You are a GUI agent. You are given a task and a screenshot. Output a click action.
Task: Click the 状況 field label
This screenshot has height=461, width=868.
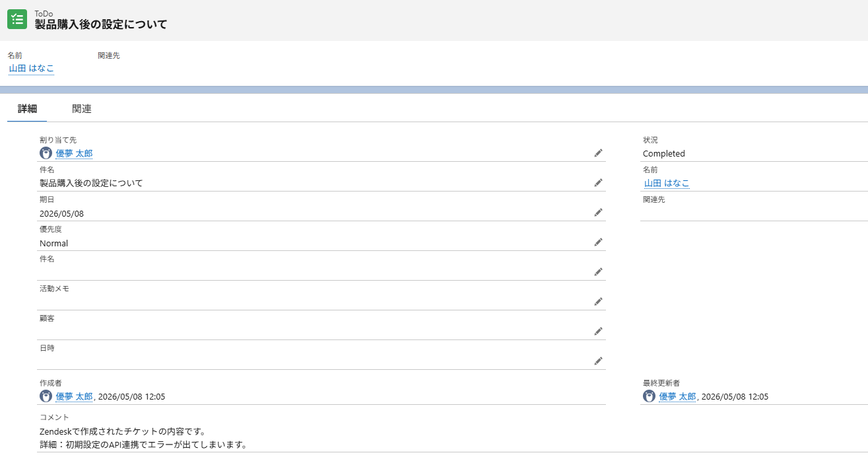[x=650, y=140]
